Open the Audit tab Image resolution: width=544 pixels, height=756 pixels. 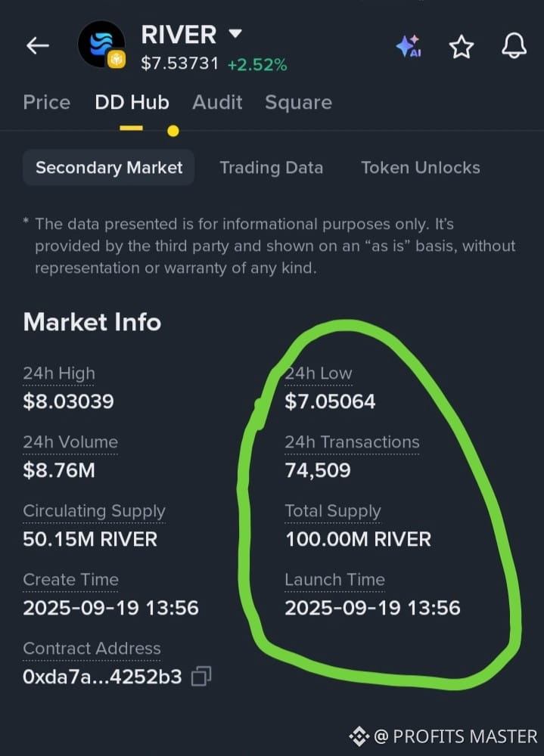click(x=217, y=102)
